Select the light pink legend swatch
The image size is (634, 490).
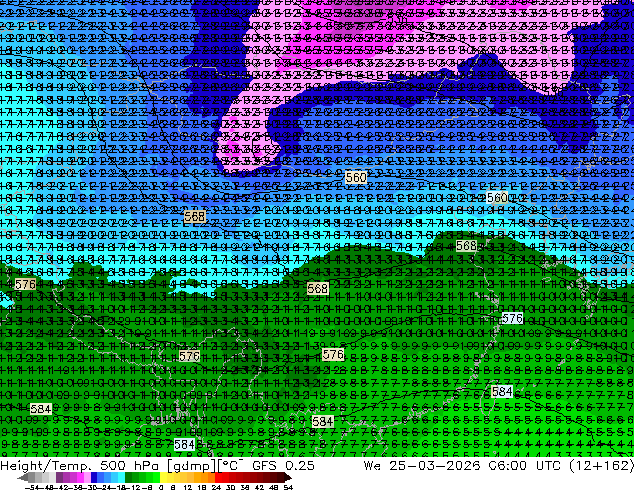point(87,477)
